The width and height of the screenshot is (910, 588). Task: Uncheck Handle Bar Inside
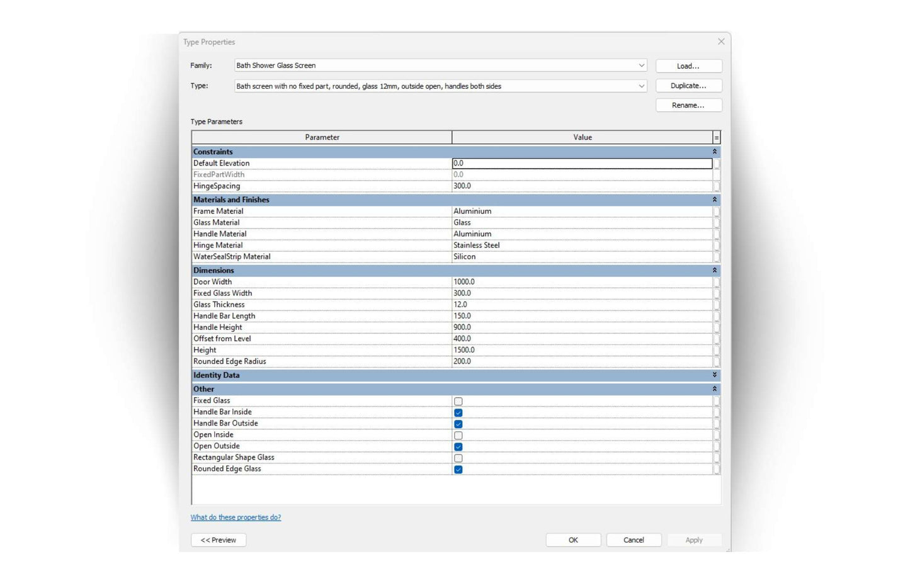[458, 413]
